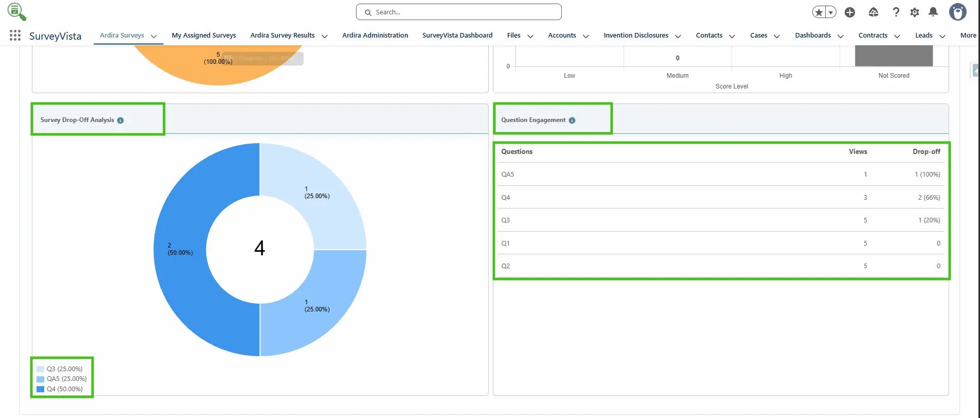This screenshot has height=418, width=980.
Task: Open the Global Actions plus icon
Action: click(x=850, y=12)
